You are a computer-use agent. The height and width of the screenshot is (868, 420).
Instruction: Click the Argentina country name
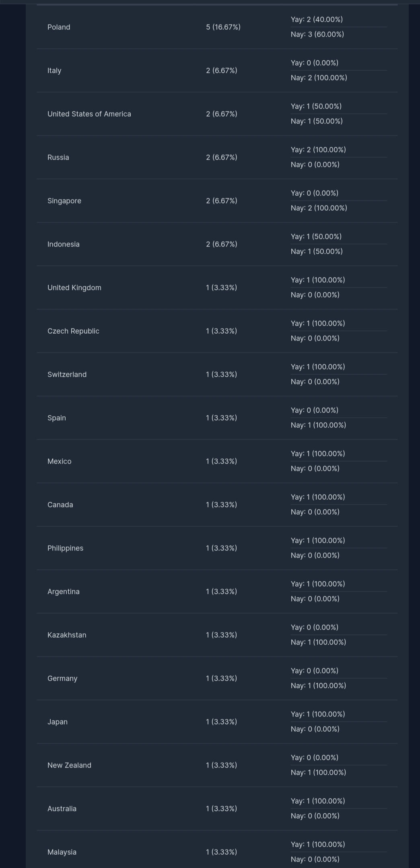point(64,591)
